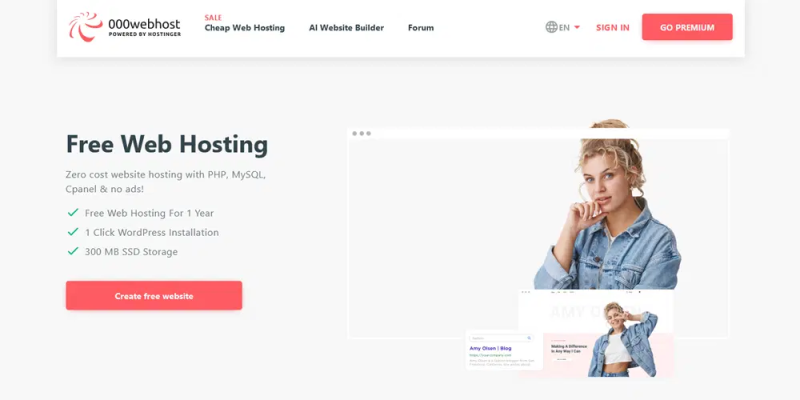This screenshot has height=400, width=800.
Task: Open the Cheap Web Hosting menu item
Action: (x=244, y=28)
